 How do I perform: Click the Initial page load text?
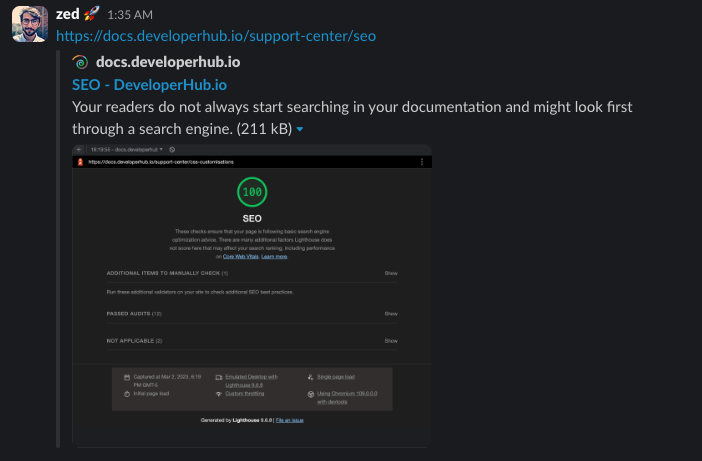[x=151, y=394]
